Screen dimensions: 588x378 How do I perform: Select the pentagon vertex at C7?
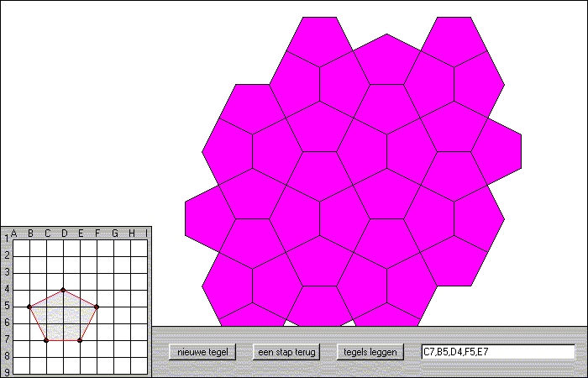46,340
